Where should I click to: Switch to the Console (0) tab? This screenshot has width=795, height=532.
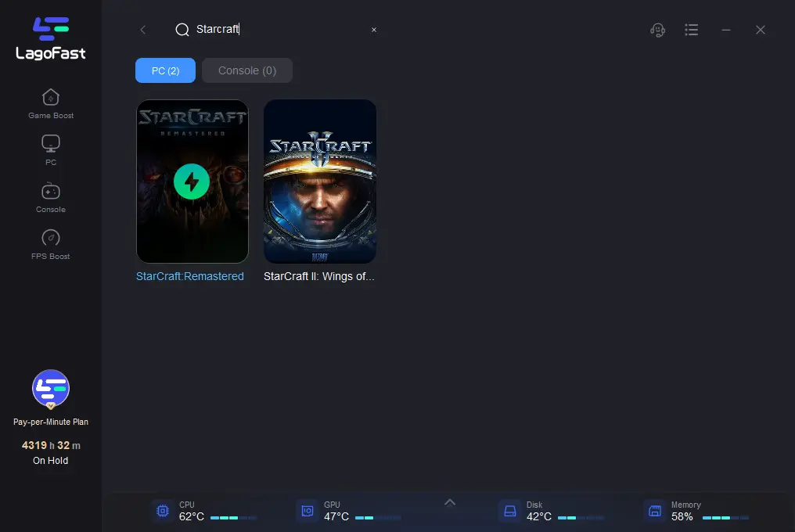click(247, 70)
